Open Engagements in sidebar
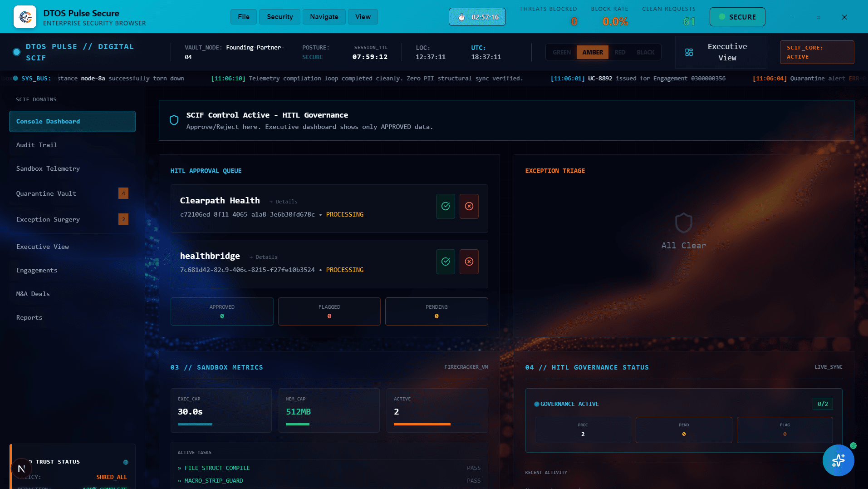 72,270
